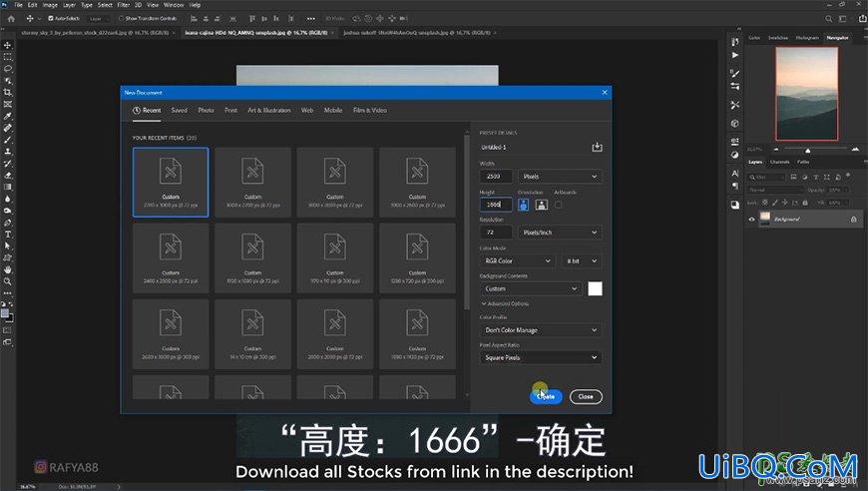Click the recent items scrollbar
Viewport: 868px width, 491px height.
[467, 222]
